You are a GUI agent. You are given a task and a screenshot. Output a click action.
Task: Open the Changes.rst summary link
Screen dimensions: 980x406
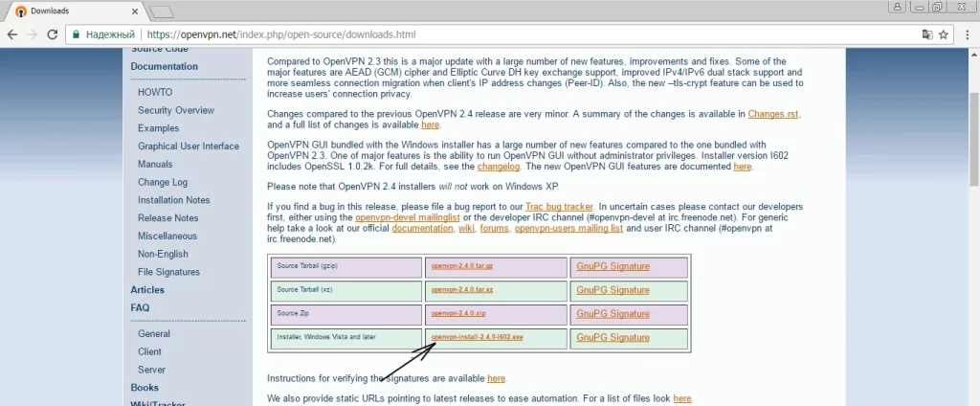(773, 114)
